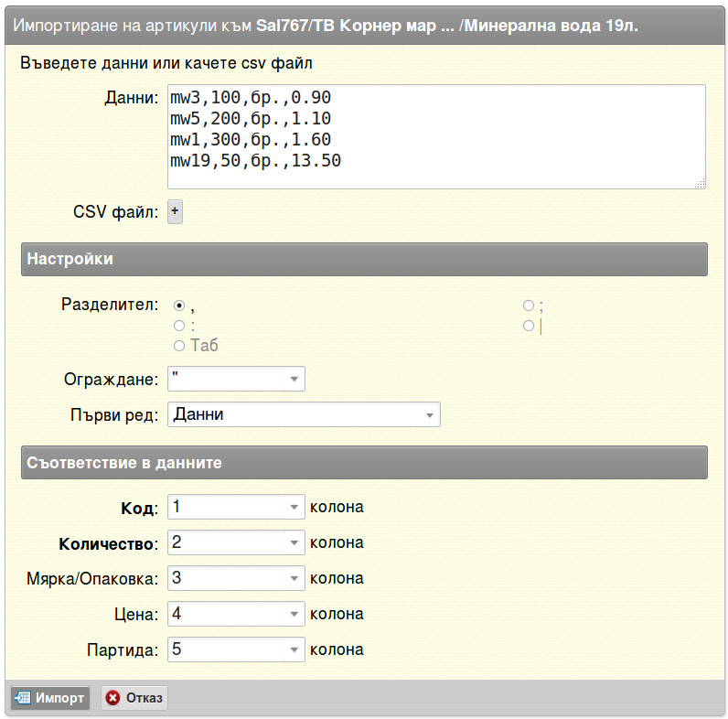This screenshot has width=728, height=719.
Task: Select the pipe separator radio button
Action: pyautogui.click(x=529, y=326)
